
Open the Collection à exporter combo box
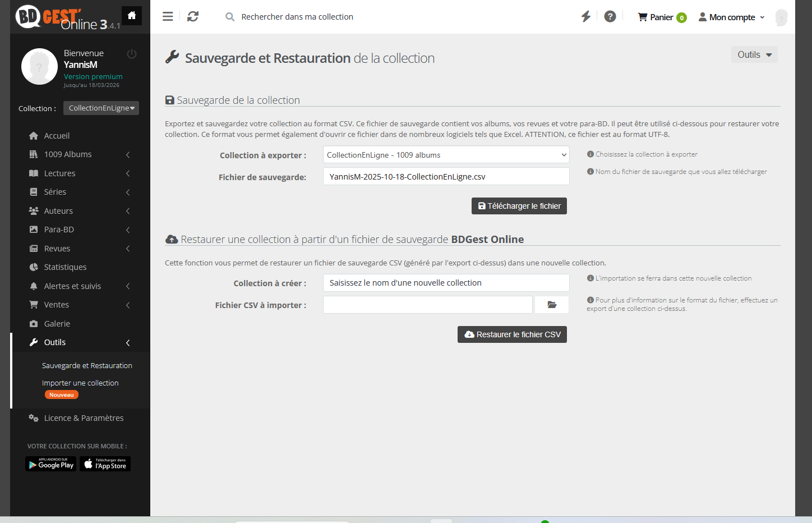pos(446,155)
